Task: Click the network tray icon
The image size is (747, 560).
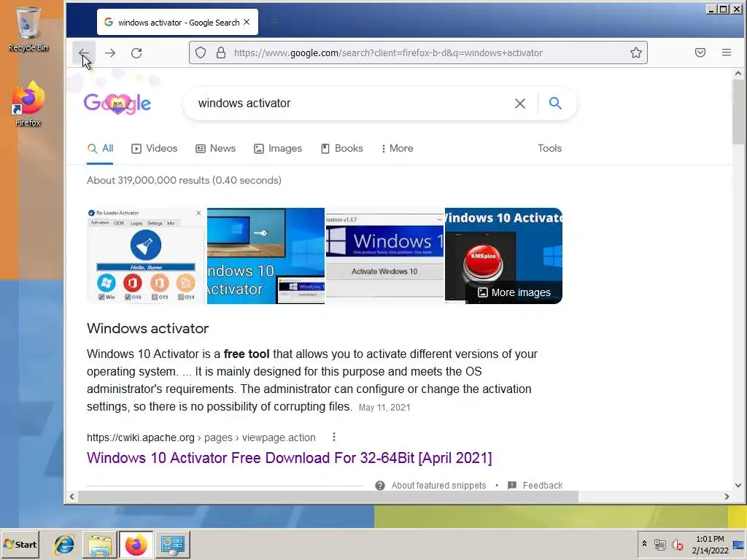Action: pyautogui.click(x=659, y=544)
